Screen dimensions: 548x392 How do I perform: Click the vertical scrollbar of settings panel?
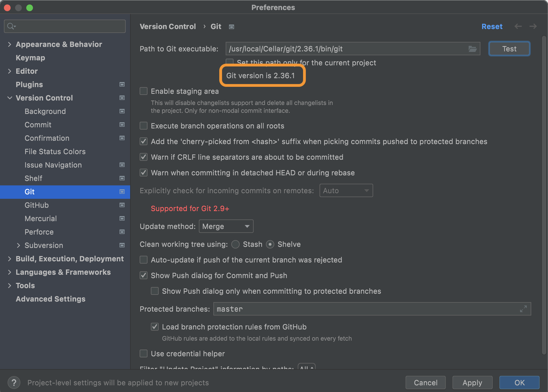click(x=544, y=195)
